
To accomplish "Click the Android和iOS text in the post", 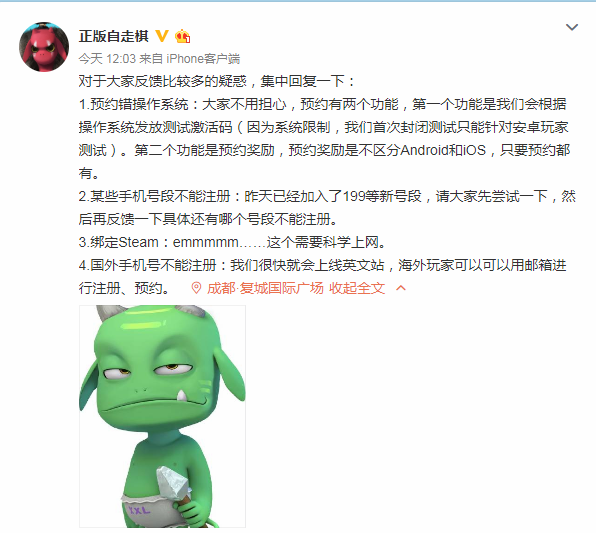I will (443, 150).
